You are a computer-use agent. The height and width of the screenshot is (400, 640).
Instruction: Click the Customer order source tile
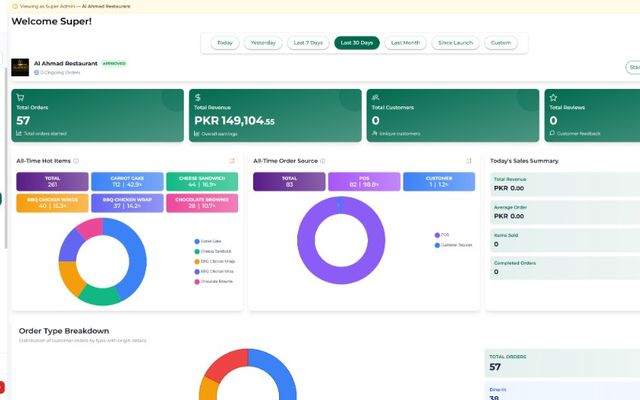(439, 182)
